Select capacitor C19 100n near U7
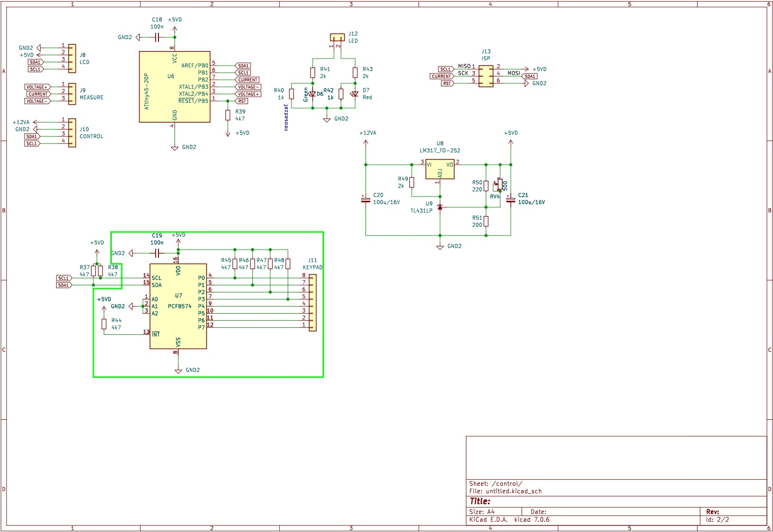 157,253
